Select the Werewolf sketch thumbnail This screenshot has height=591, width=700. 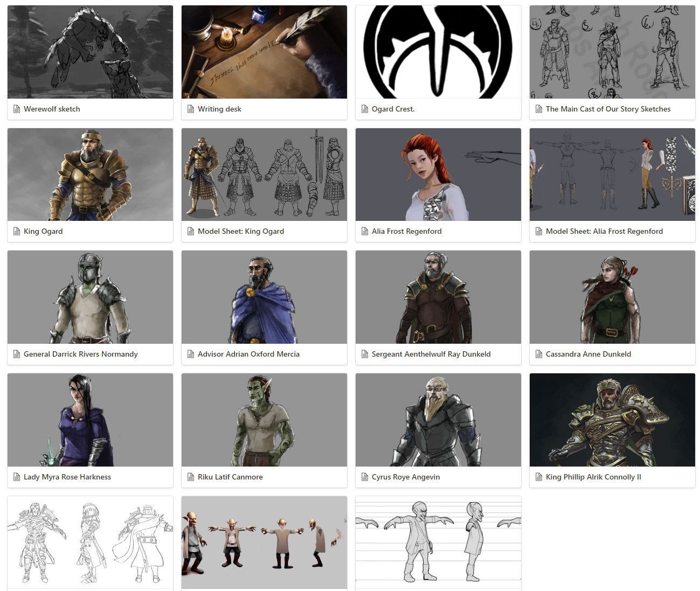click(89, 52)
